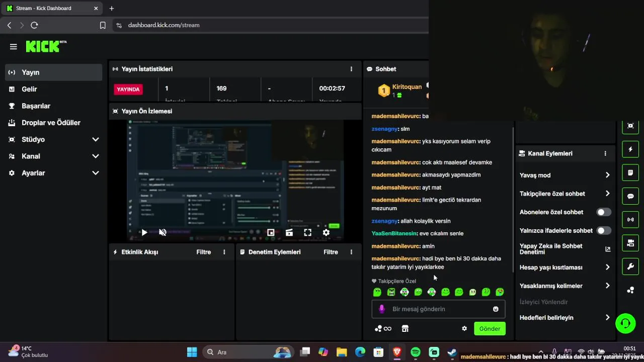The image size is (644, 362).
Task: Click the stream preview widget icon in right rail
Action: pyautogui.click(x=630, y=126)
